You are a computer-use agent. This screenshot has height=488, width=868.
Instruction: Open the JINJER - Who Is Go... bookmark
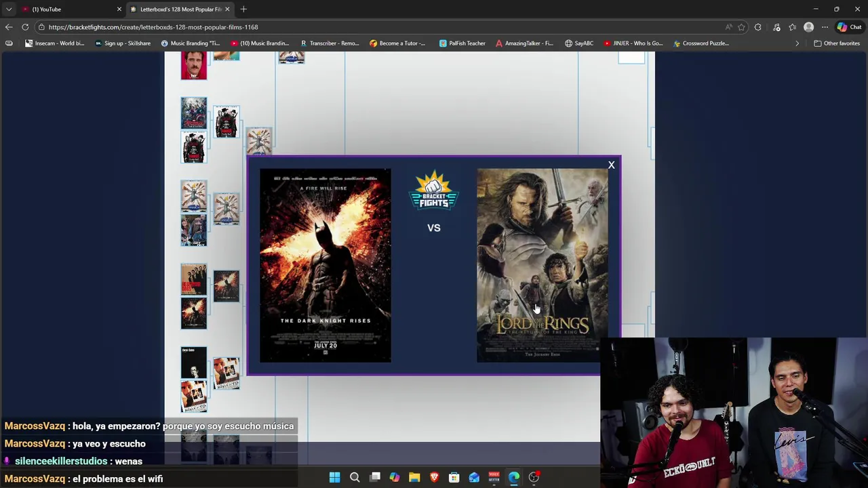tap(633, 43)
